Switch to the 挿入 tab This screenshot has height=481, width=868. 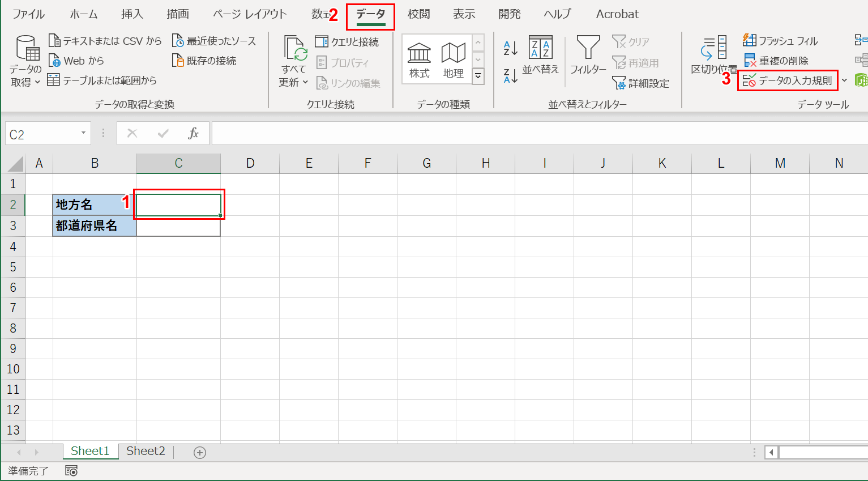click(x=132, y=14)
